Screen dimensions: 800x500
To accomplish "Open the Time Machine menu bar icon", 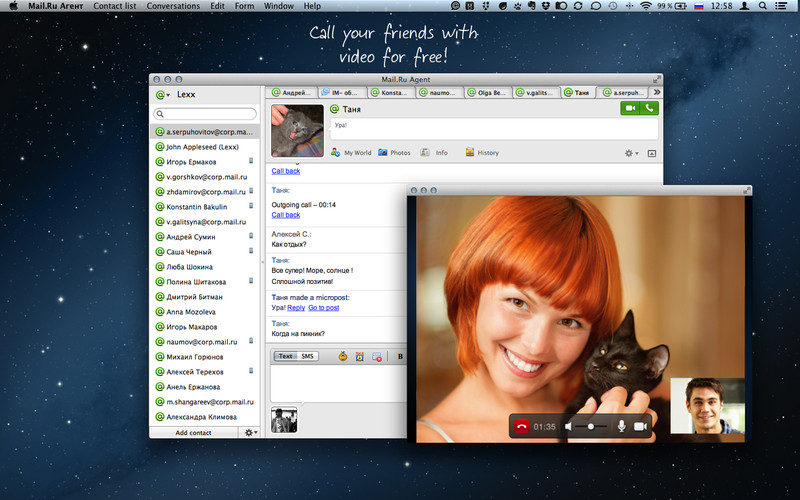I will point(613,6).
